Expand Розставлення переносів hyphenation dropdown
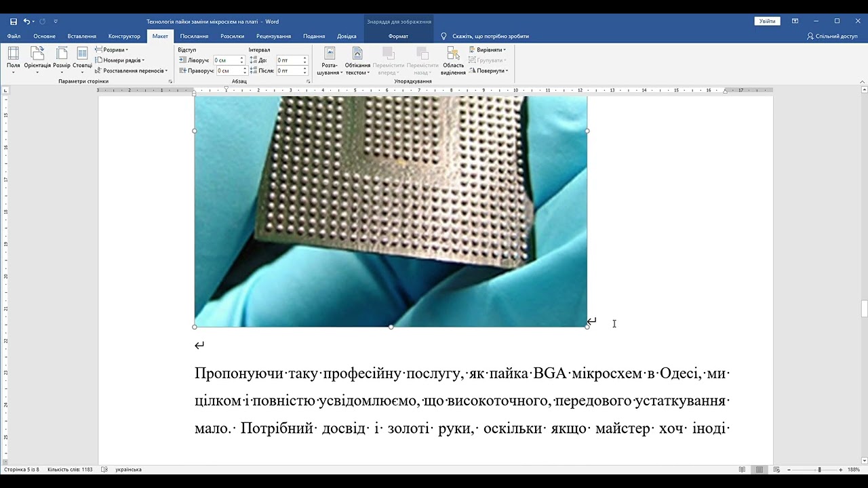 [132, 70]
